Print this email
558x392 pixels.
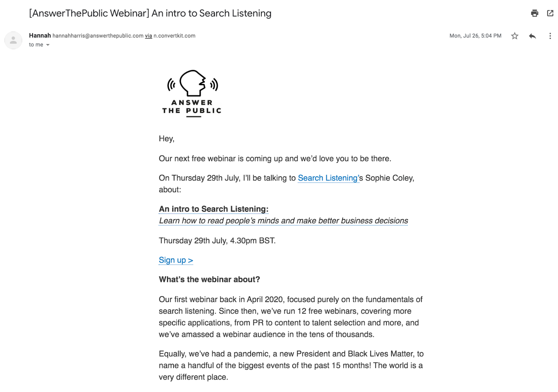coord(535,13)
